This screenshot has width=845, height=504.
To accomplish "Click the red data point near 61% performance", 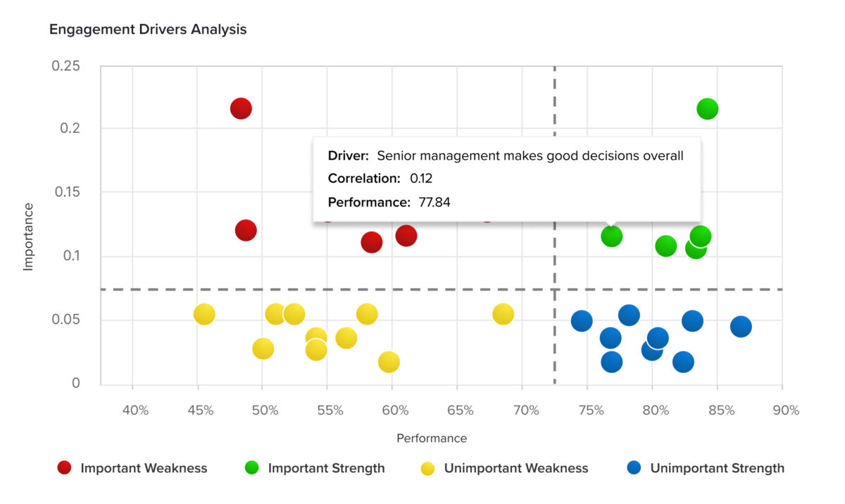I will 406,235.
